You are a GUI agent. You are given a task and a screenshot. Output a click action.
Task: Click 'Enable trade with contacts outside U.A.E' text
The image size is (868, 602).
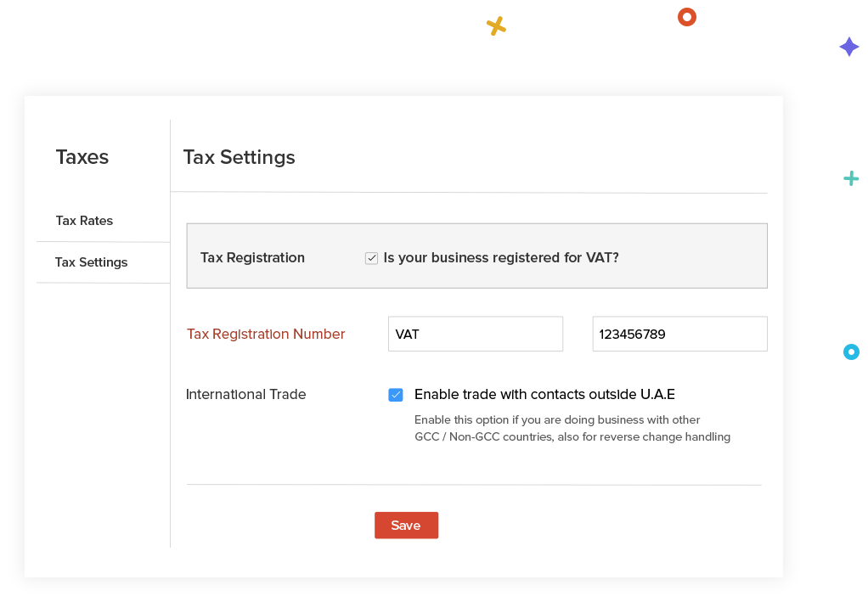click(x=544, y=394)
